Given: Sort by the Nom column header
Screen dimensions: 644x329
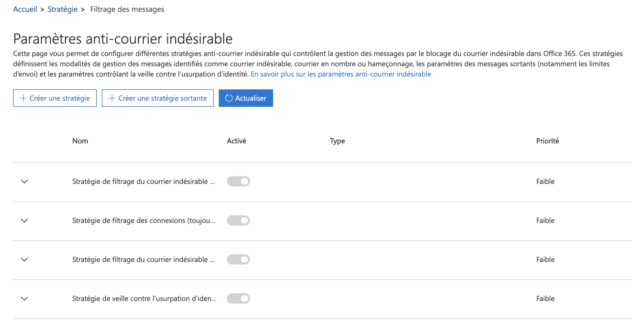Looking at the screenshot, I should click(x=80, y=141).
